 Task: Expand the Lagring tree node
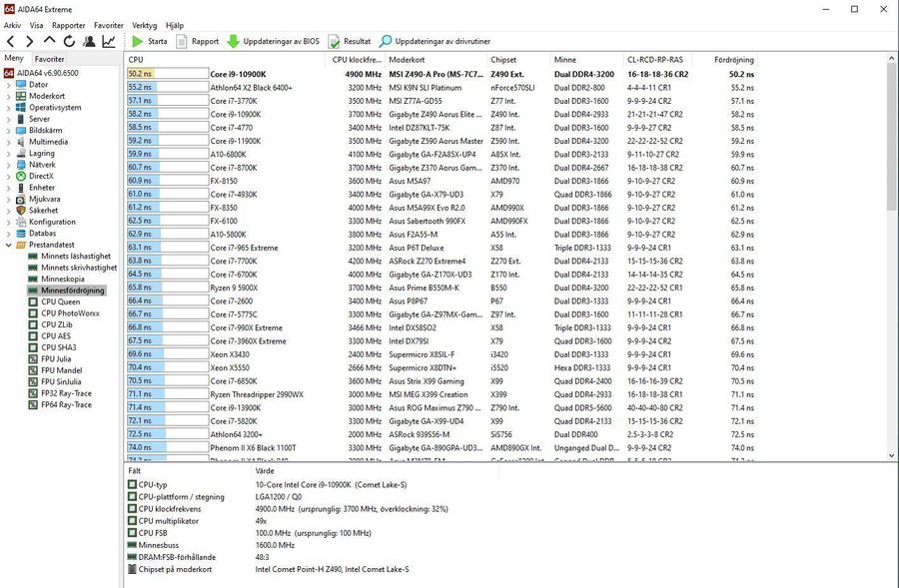point(8,154)
